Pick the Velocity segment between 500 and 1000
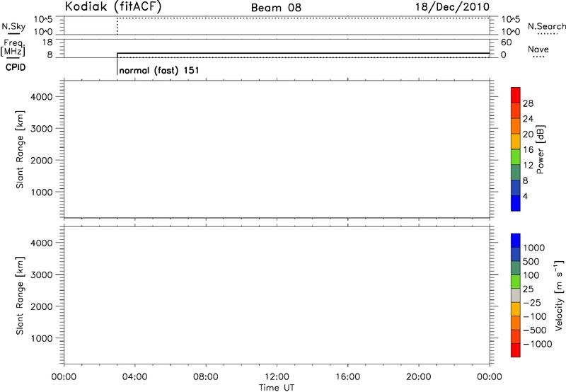This screenshot has width=566, height=392. tap(516, 254)
